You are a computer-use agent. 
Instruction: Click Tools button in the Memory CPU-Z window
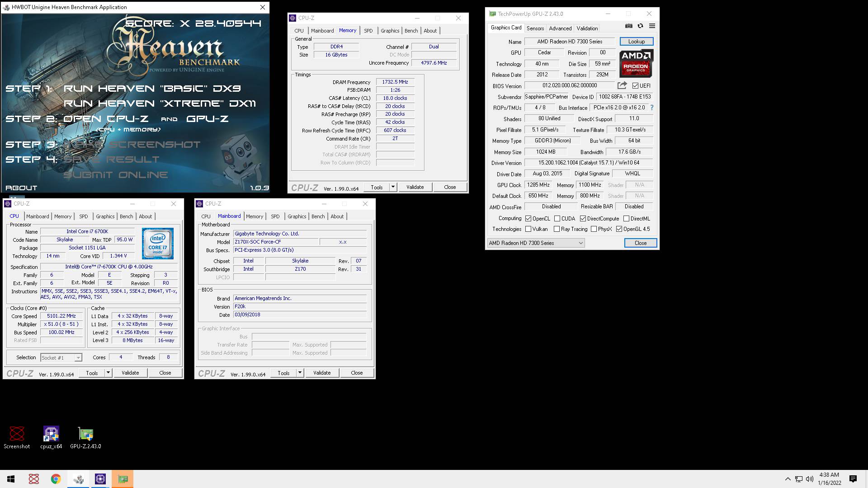(377, 187)
